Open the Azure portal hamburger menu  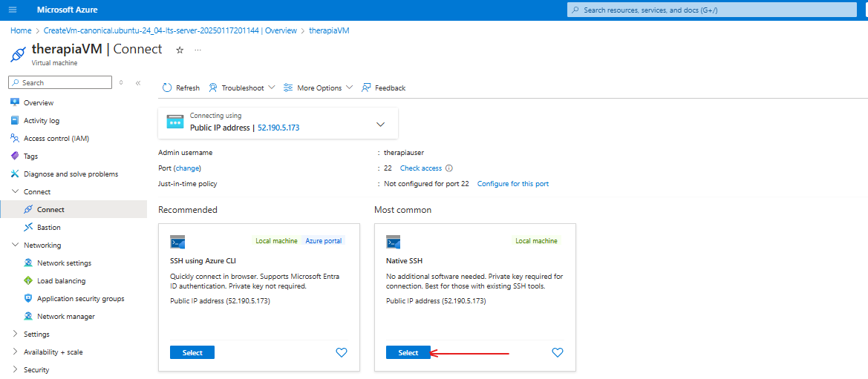(x=13, y=10)
